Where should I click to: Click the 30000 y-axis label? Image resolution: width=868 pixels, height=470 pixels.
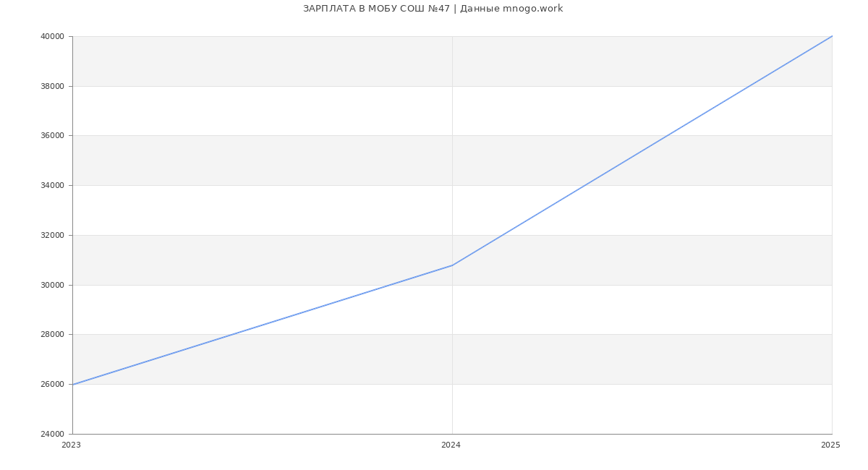(x=53, y=285)
